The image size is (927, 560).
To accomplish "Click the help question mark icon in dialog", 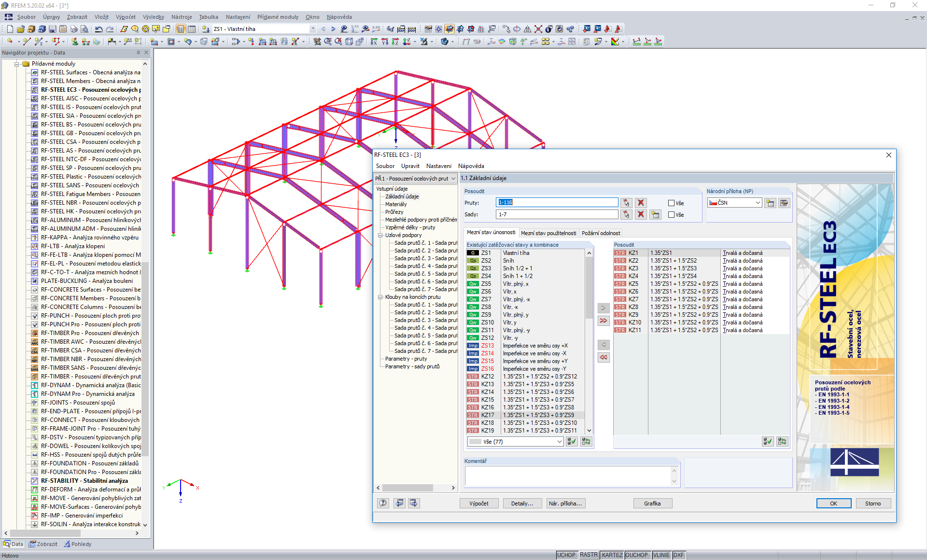I will point(383,503).
